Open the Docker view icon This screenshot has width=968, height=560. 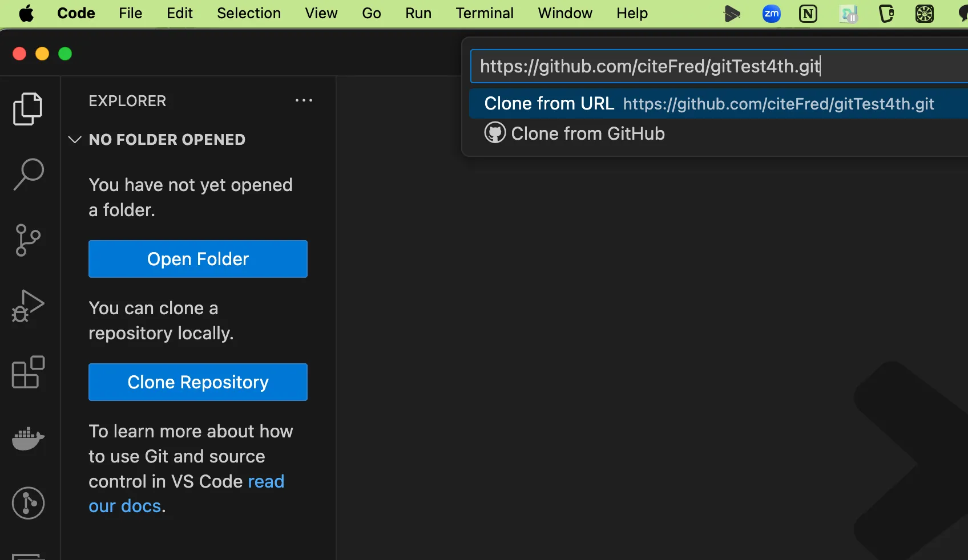(x=27, y=438)
